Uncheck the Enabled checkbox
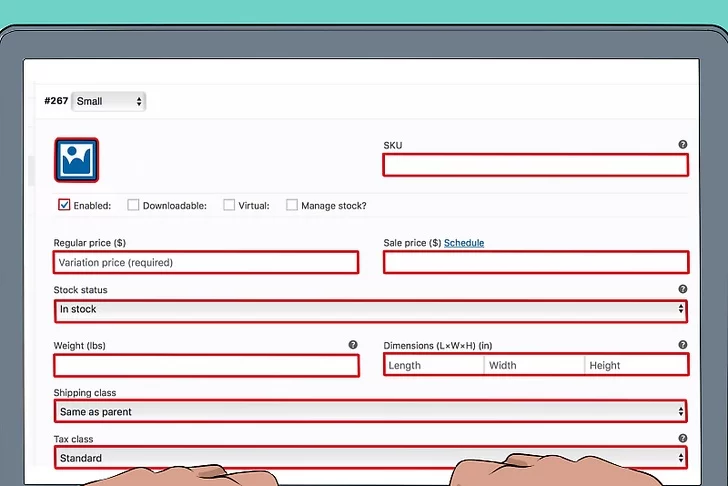The width and height of the screenshot is (728, 486). pyautogui.click(x=65, y=205)
